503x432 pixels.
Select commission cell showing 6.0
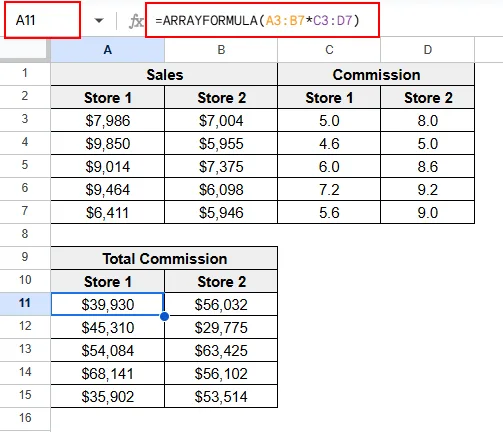pyautogui.click(x=329, y=166)
